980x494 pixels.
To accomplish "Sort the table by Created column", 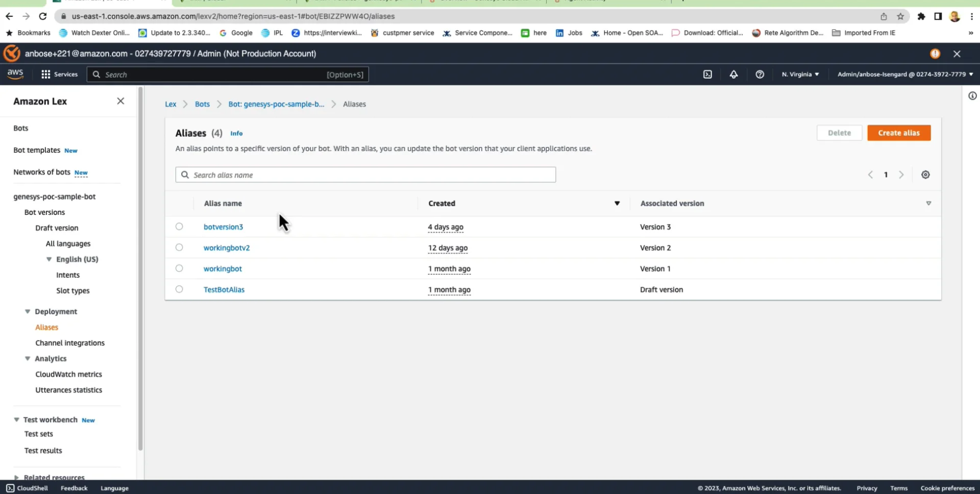I will [x=441, y=203].
